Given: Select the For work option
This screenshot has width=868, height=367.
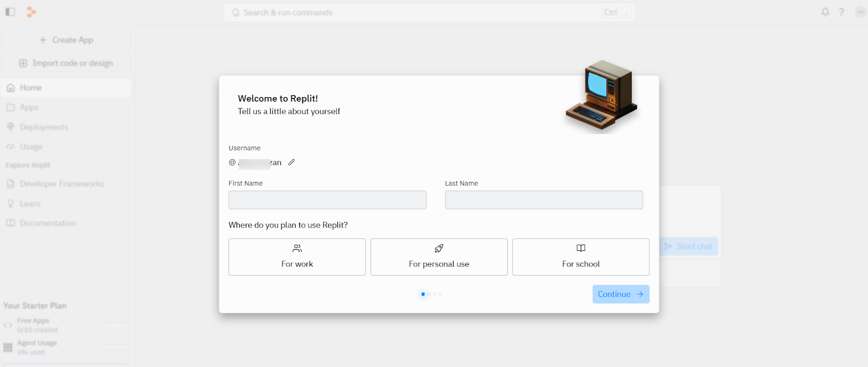Looking at the screenshot, I should [x=297, y=257].
